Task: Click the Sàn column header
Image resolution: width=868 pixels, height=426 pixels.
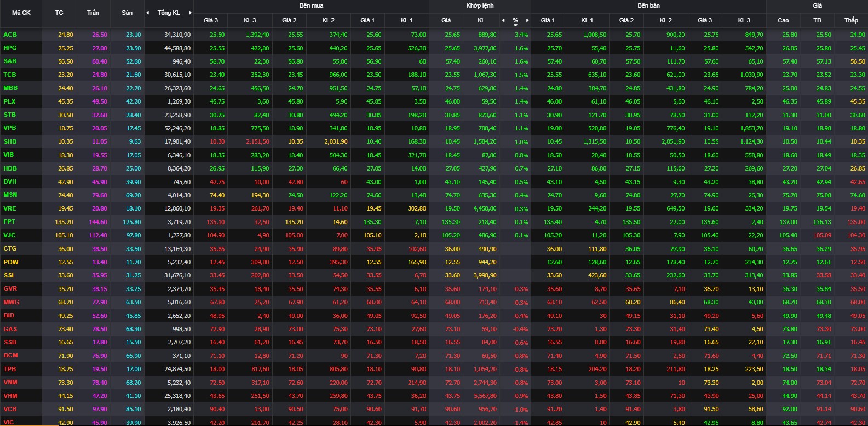Action: 127,13
